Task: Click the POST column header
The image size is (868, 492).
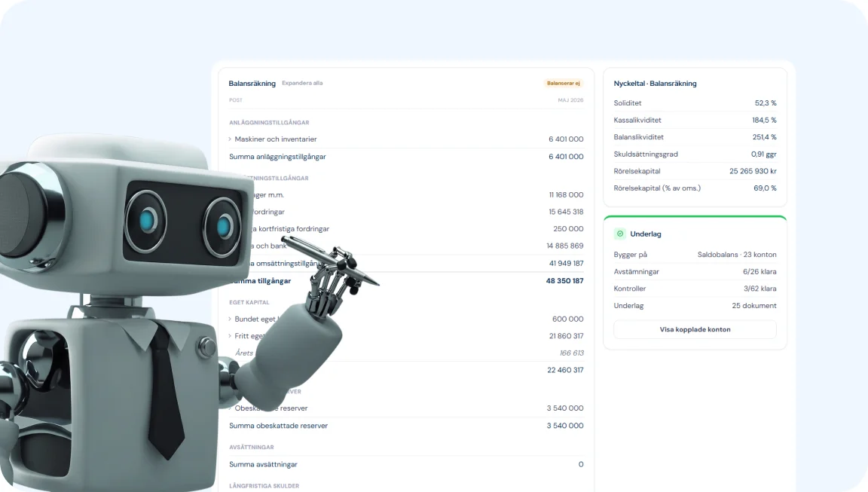Action: pos(235,100)
